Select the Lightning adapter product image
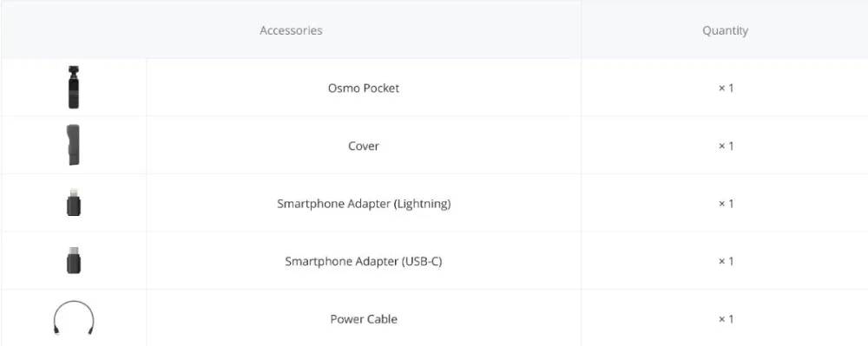The width and height of the screenshot is (868, 346). click(74, 202)
